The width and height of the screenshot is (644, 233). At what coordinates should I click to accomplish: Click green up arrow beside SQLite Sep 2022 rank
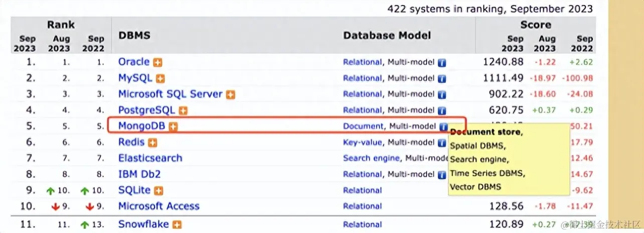(85, 191)
